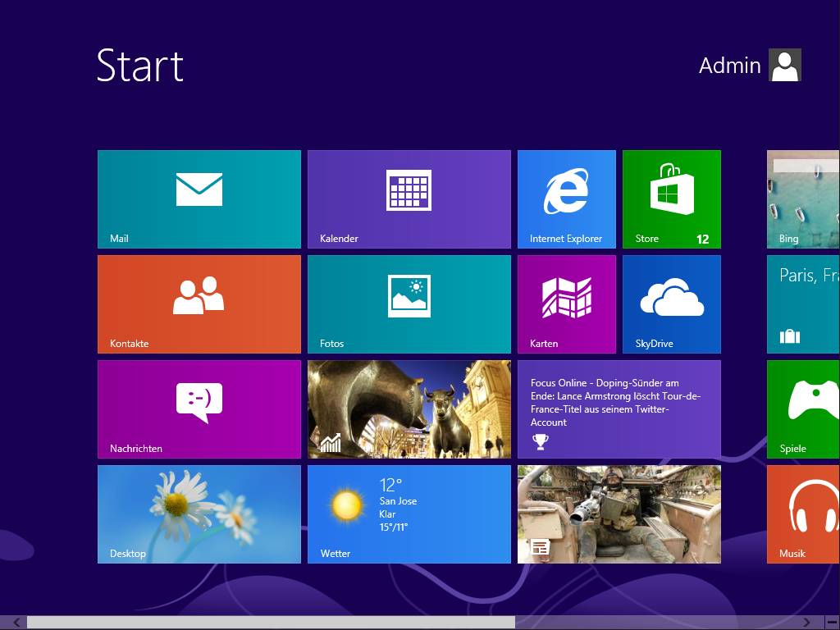Click the left scroll arrow

[16, 622]
